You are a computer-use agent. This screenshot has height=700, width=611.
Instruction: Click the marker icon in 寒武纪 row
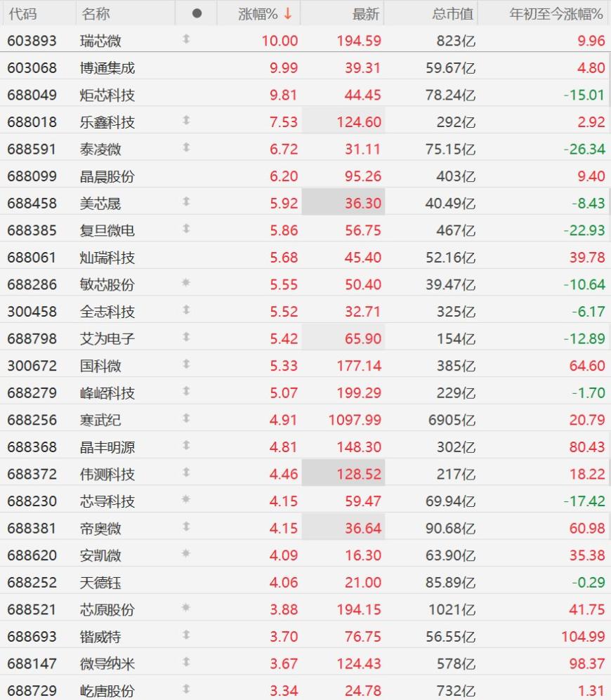click(x=186, y=418)
